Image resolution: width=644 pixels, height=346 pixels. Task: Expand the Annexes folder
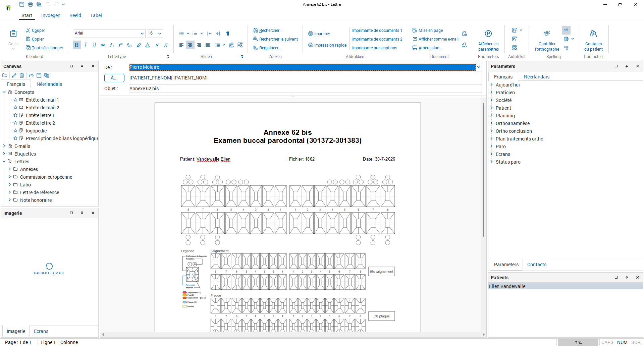(x=10, y=169)
